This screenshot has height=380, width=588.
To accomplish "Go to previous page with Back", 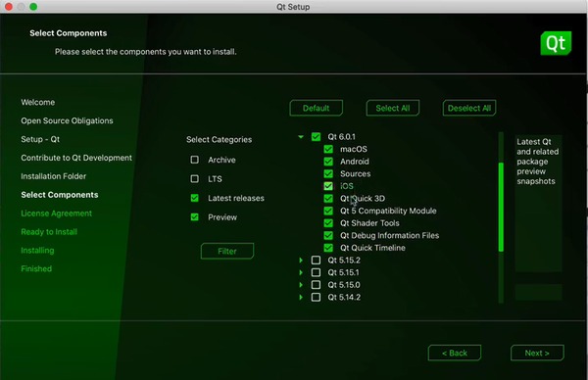I will click(455, 353).
